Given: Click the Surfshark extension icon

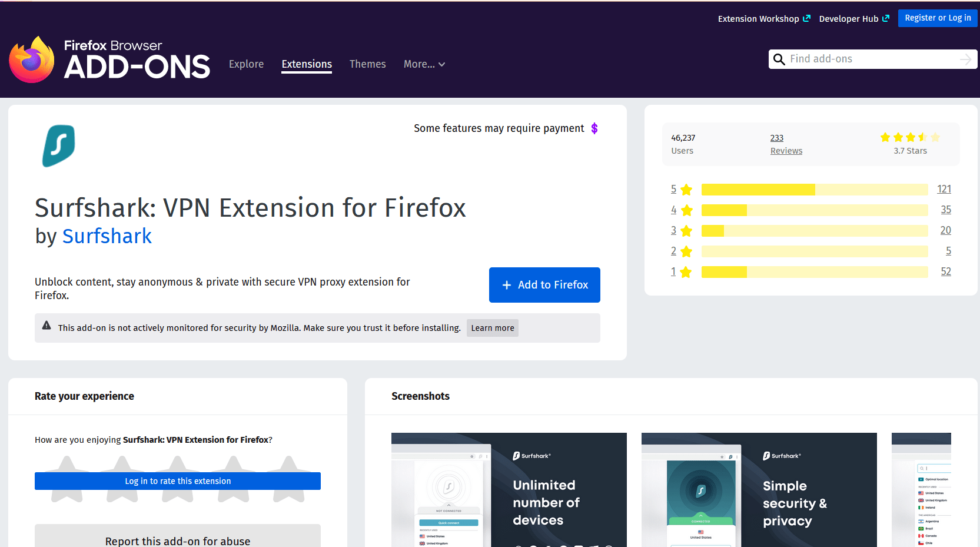Looking at the screenshot, I should tap(59, 145).
